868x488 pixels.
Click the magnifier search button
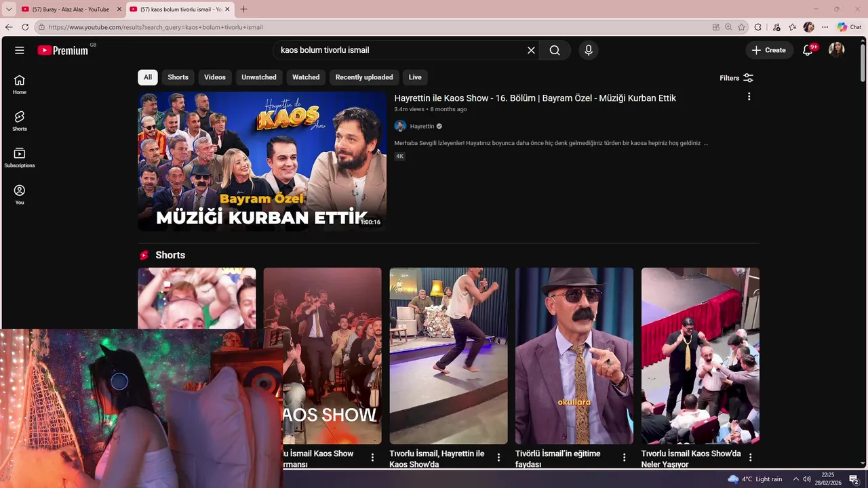[x=555, y=50]
